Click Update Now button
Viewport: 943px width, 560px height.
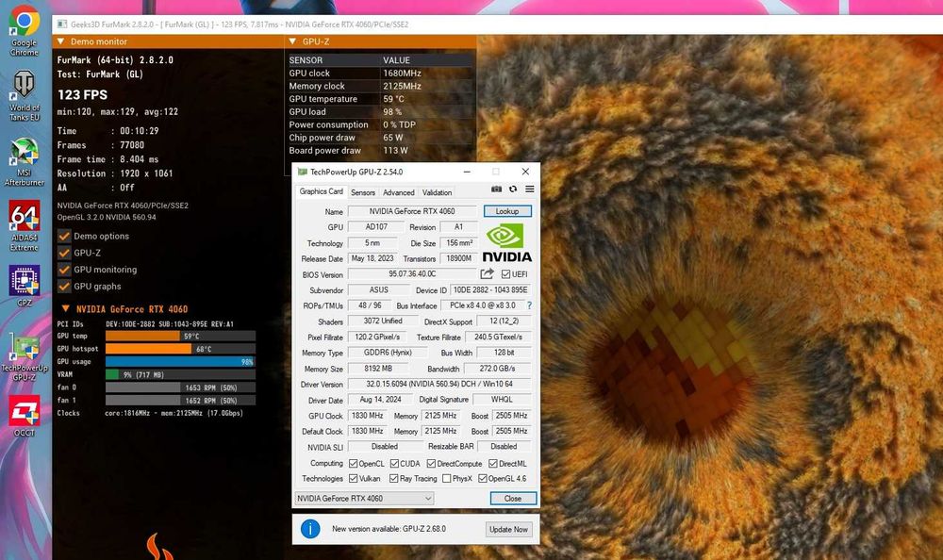509,529
